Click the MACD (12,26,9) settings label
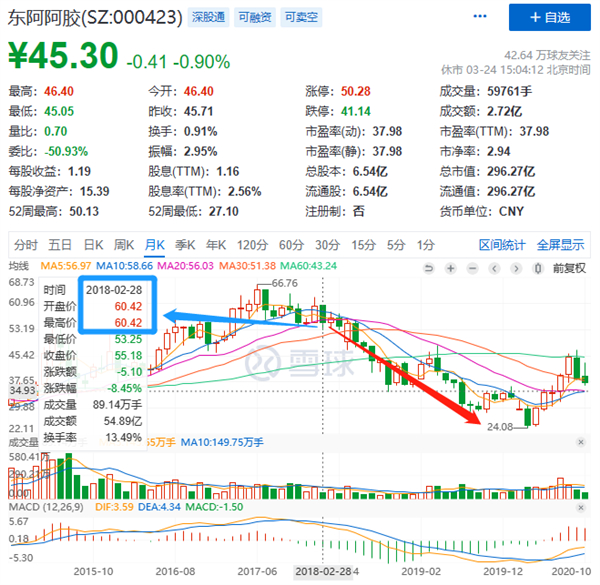Image resolution: width=600 pixels, height=585 pixels. (46, 507)
